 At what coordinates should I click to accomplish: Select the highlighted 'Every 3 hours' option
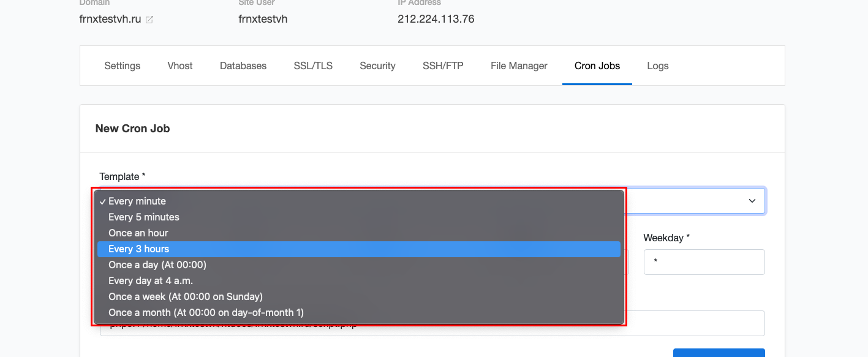(x=359, y=249)
